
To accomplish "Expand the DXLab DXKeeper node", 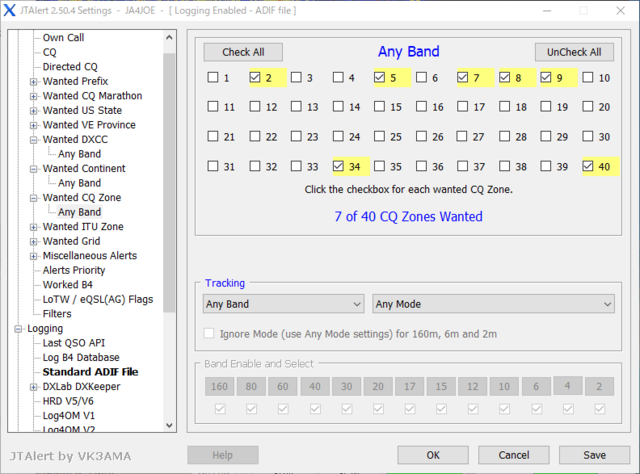I will [x=33, y=387].
